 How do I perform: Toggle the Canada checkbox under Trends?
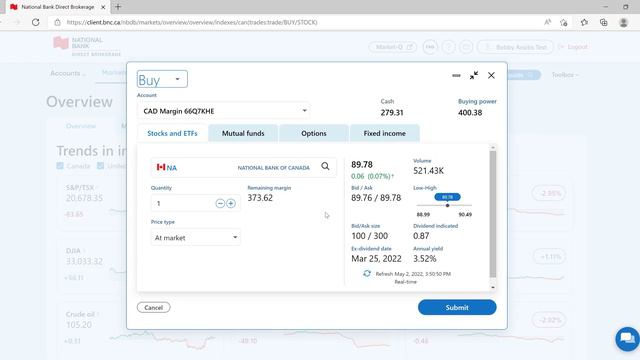click(60, 166)
